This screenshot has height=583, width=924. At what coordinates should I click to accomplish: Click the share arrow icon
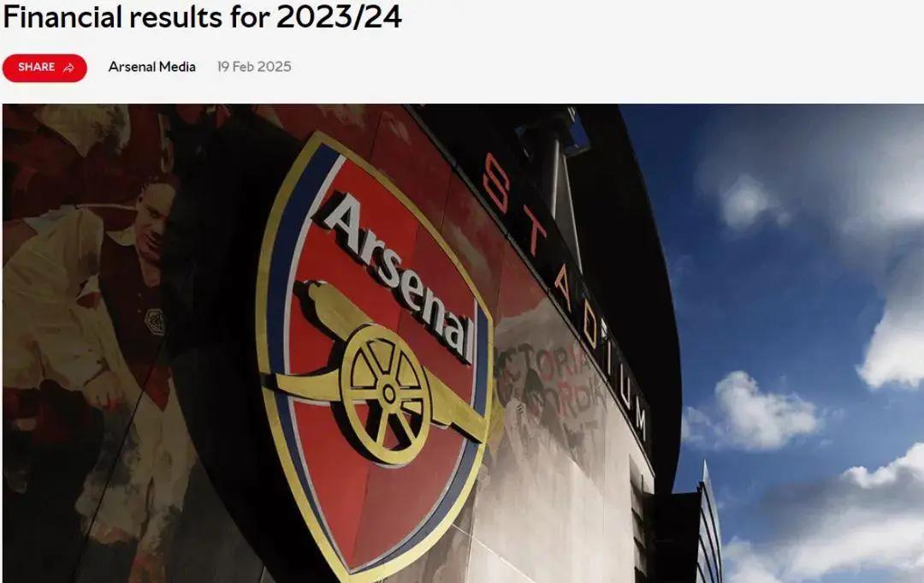click(69, 68)
